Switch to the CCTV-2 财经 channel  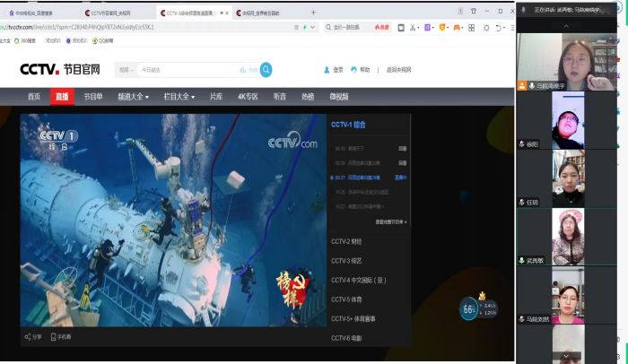pyautogui.click(x=346, y=241)
